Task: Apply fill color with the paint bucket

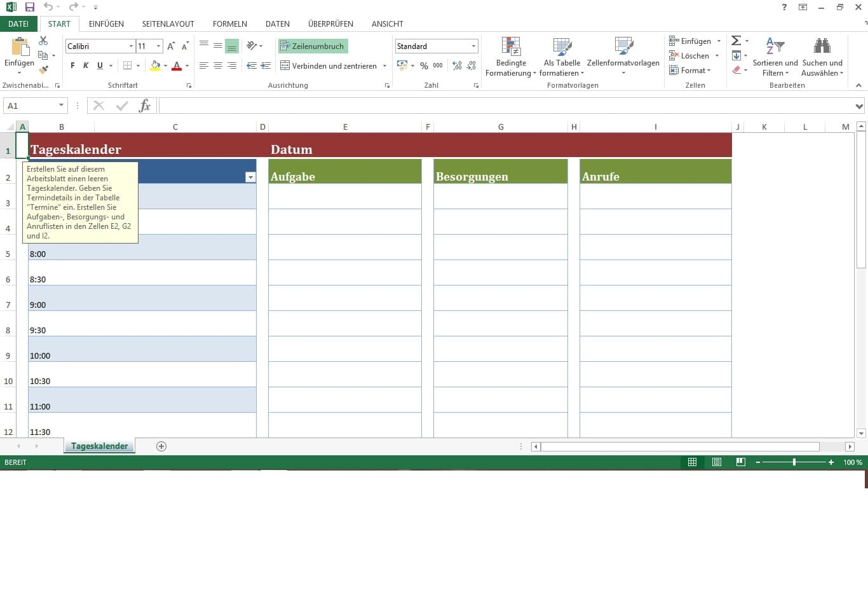Action: (x=155, y=65)
